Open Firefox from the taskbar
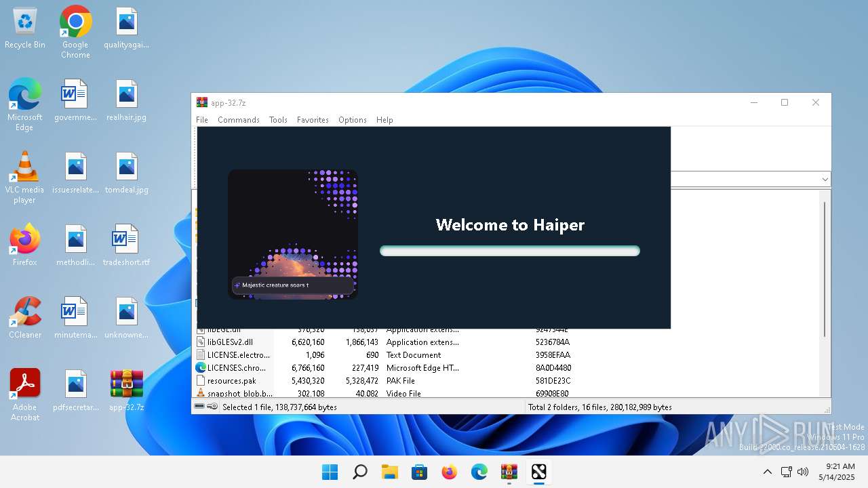Viewport: 868px width, 488px height. (450, 472)
